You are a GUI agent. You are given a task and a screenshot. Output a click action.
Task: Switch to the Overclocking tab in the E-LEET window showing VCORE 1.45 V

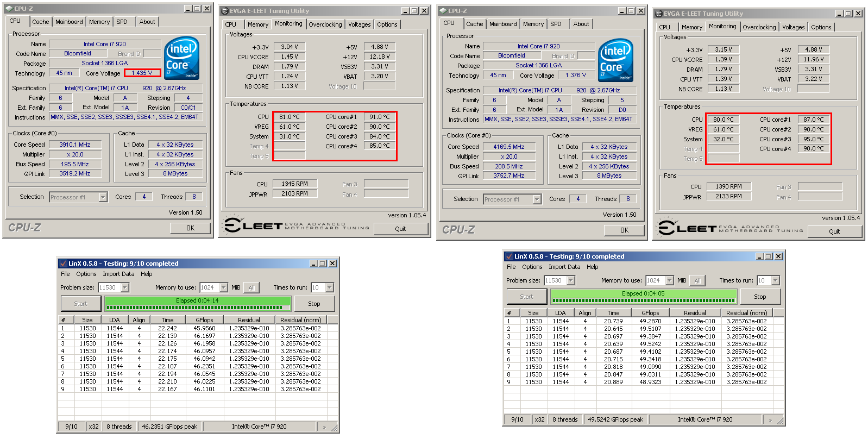pos(325,24)
